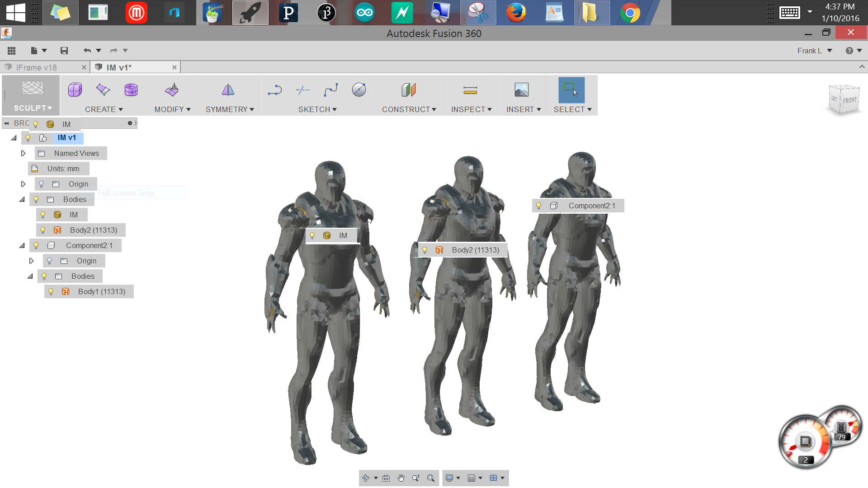Open the Data Panel grid icon
This screenshot has width=868, height=488.
click(12, 51)
